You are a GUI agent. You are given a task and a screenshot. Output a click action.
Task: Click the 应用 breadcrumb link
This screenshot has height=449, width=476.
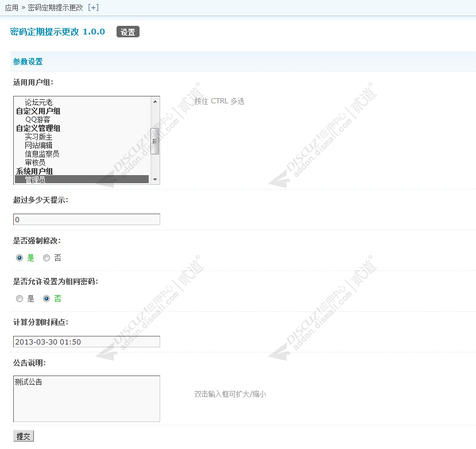(x=11, y=7)
